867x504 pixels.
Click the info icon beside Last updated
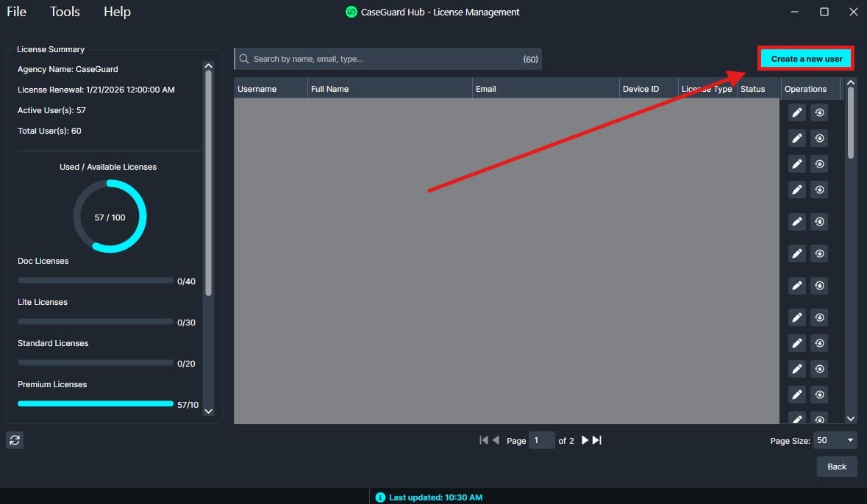pos(380,497)
